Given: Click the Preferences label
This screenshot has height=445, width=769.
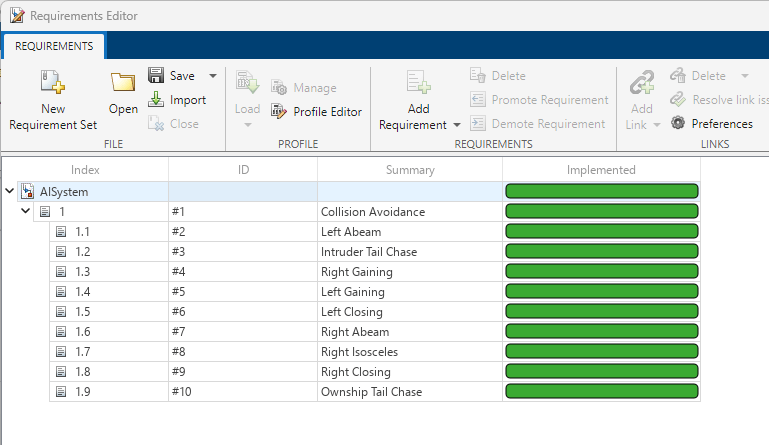Looking at the screenshot, I should click(722, 124).
